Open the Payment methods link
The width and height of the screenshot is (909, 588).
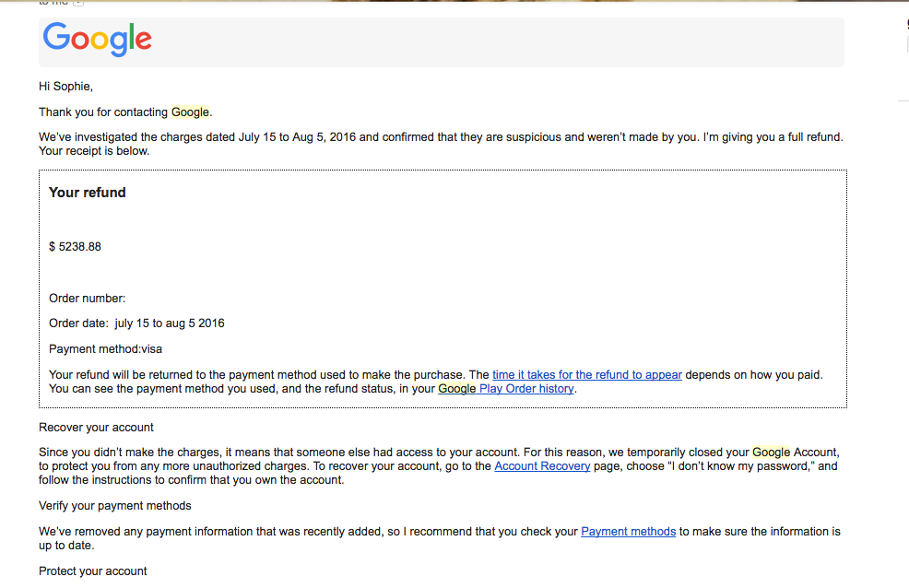pyautogui.click(x=628, y=532)
